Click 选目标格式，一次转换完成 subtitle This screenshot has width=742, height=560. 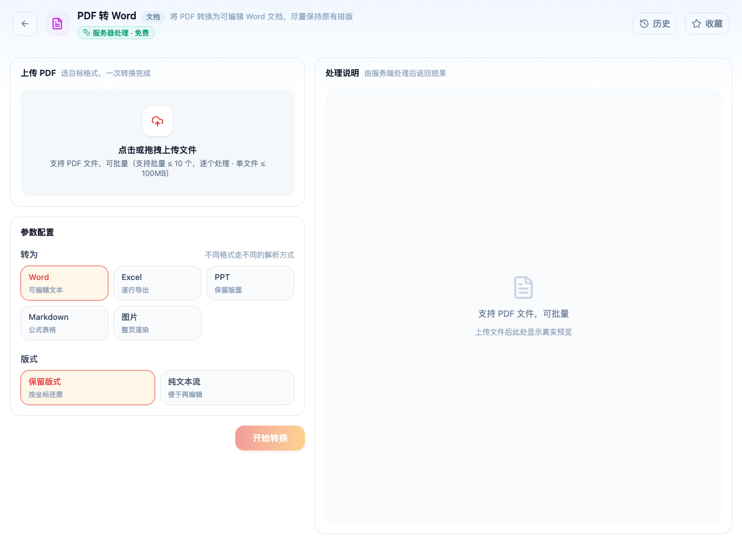pyautogui.click(x=106, y=73)
